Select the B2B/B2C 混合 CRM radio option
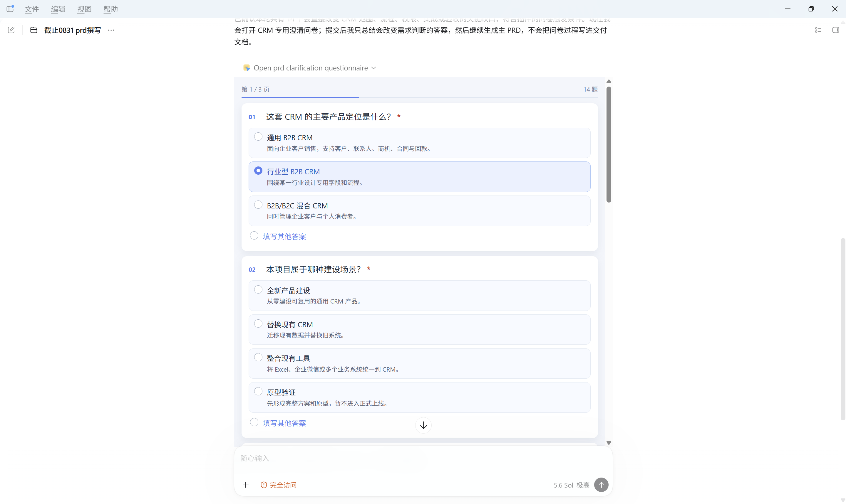The image size is (846, 504). (x=419, y=210)
